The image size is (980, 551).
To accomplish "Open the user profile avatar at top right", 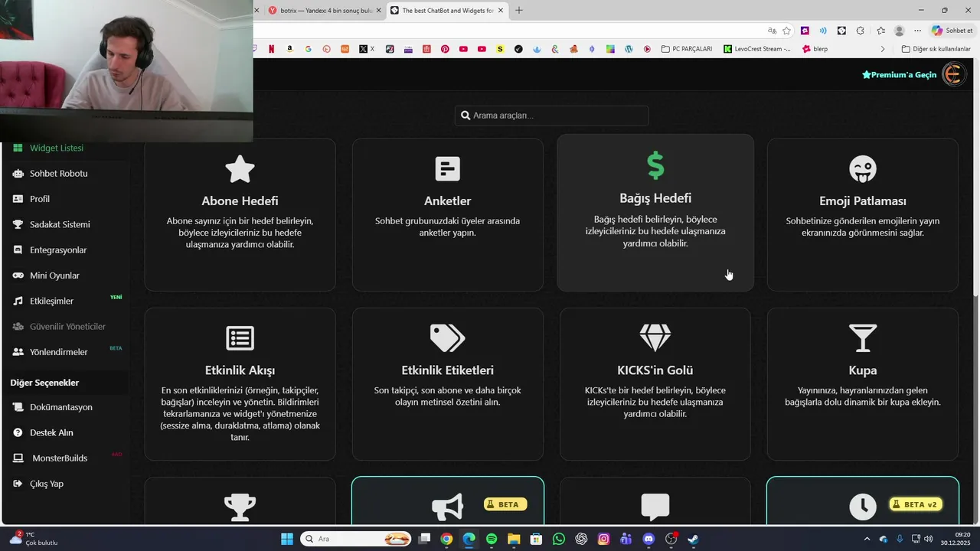I will [953, 74].
